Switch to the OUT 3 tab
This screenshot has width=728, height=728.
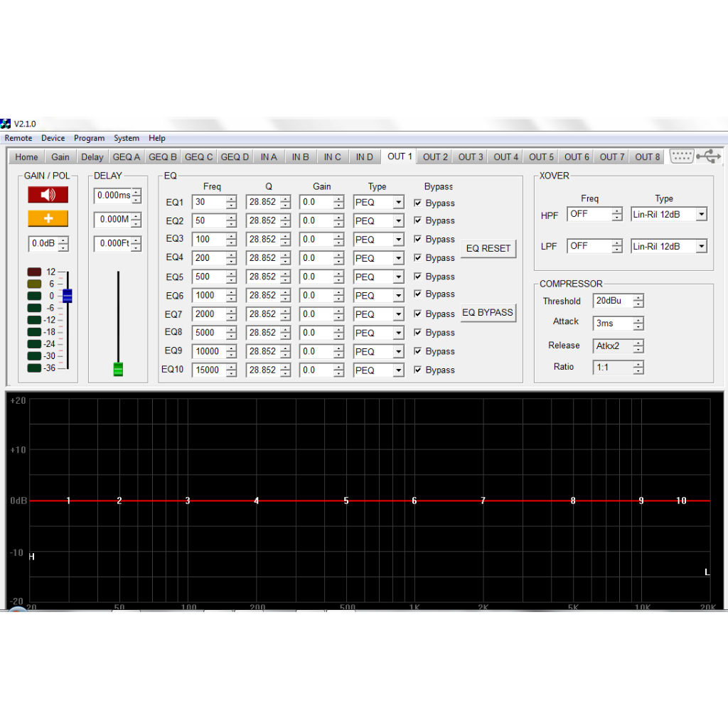coord(469,156)
